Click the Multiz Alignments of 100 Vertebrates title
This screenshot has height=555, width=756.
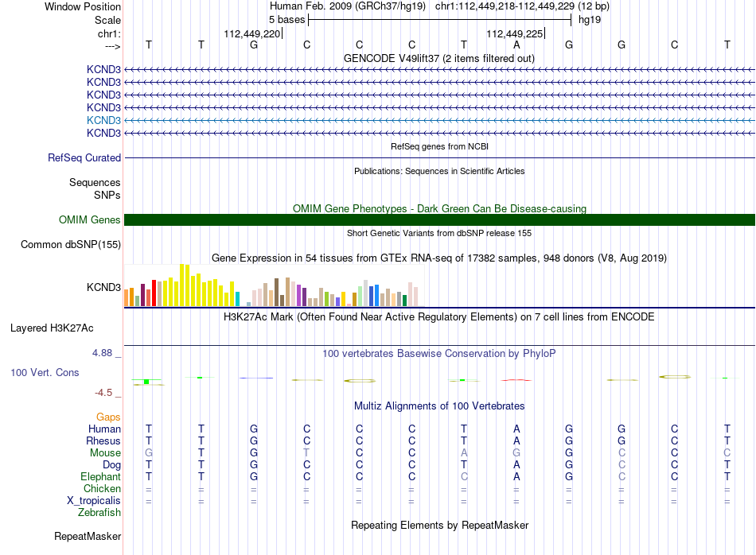click(439, 406)
